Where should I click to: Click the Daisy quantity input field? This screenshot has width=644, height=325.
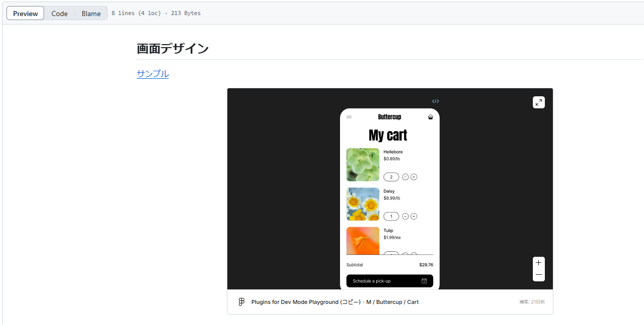click(x=391, y=216)
